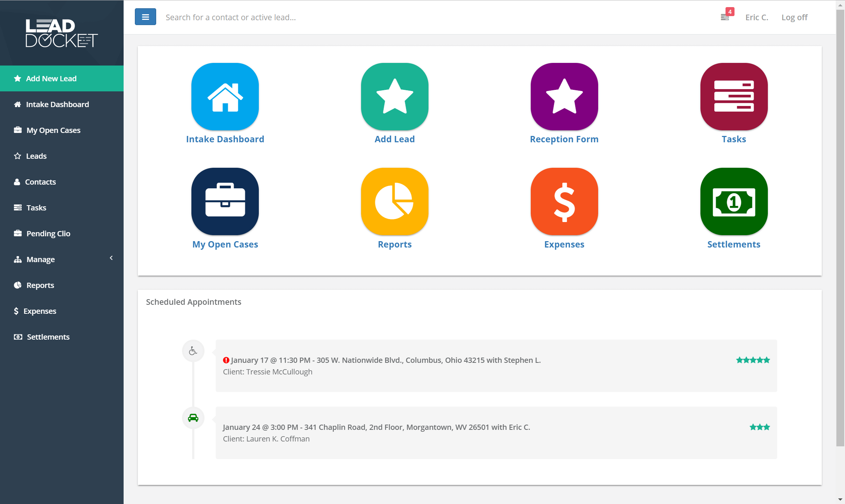845x504 pixels.
Task: Open the yellow Reports pie chart tile
Action: pos(394,201)
